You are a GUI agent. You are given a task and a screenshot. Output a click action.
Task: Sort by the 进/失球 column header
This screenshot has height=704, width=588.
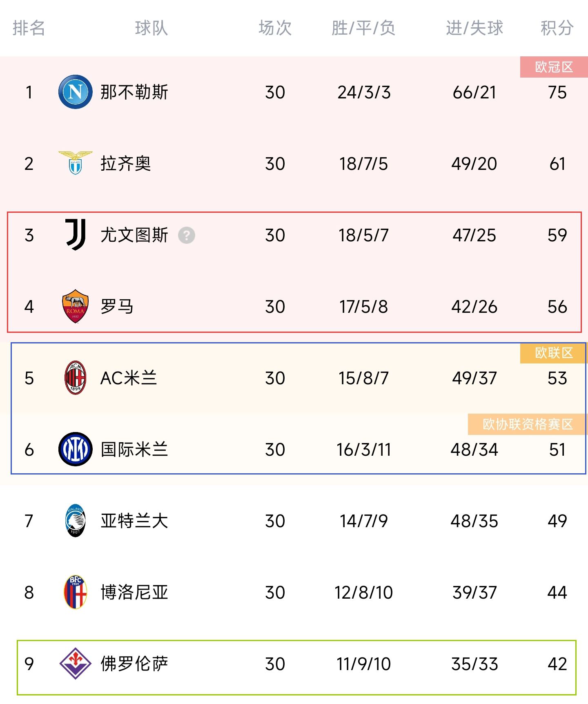pyautogui.click(x=474, y=28)
